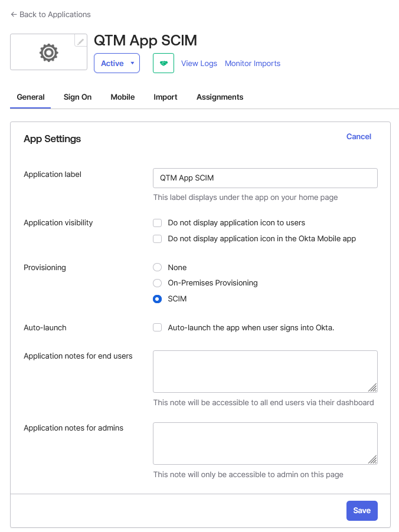
Task: Click the green handshake icon beside Active
Action: (x=163, y=63)
